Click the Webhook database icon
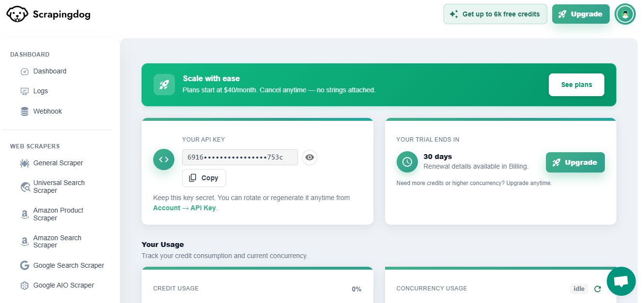644x303 pixels. click(25, 112)
